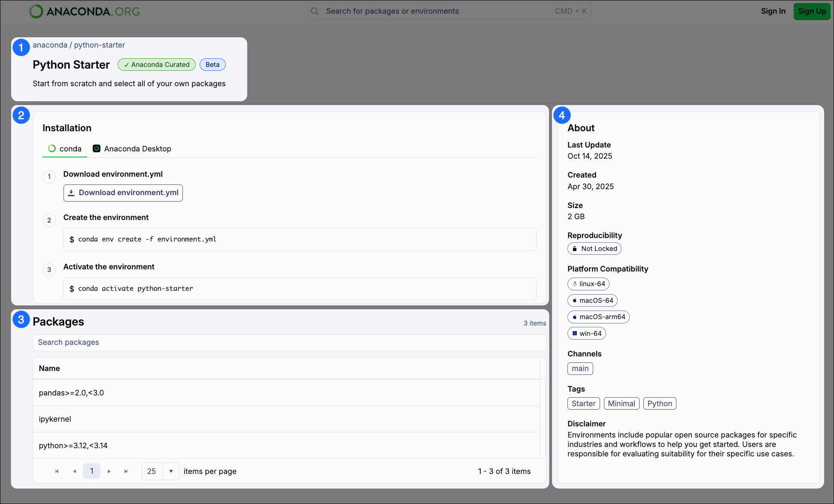834x504 pixels.
Task: Click the Apple icon in macOS-arm64
Action: 575,317
